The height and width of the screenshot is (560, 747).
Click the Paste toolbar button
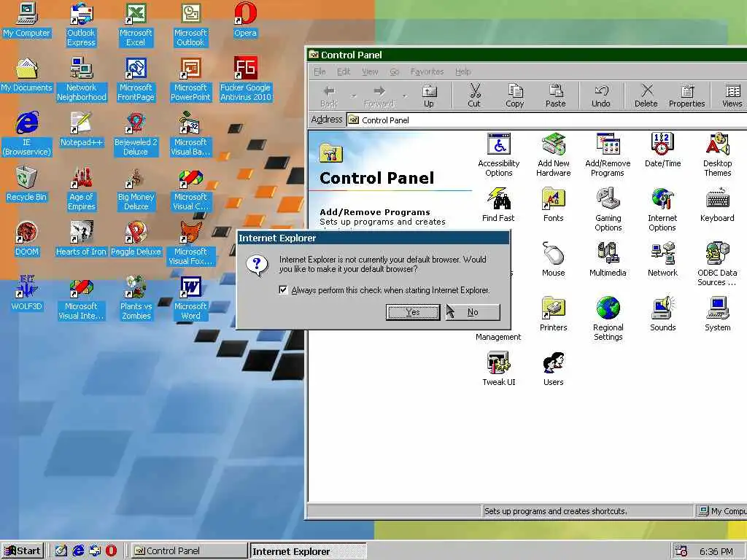tap(555, 96)
